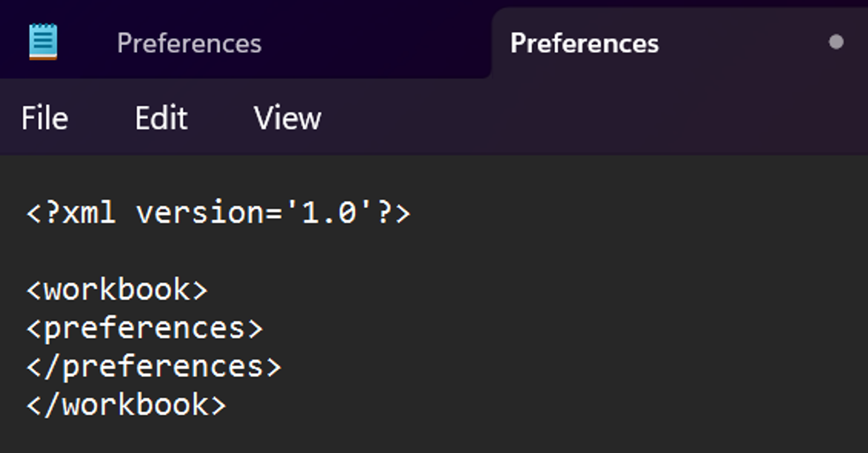Click blank menu bar area beside View

(595, 118)
